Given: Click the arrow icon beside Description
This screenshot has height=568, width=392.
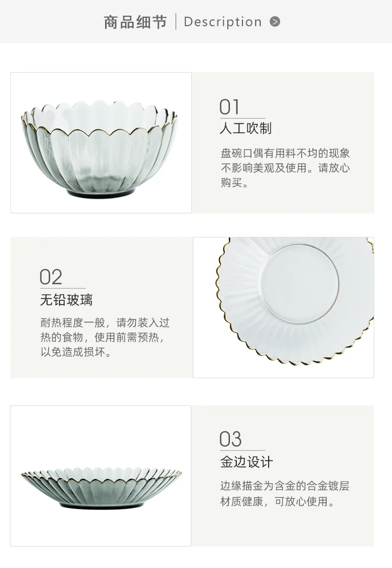Looking at the screenshot, I should click(275, 22).
